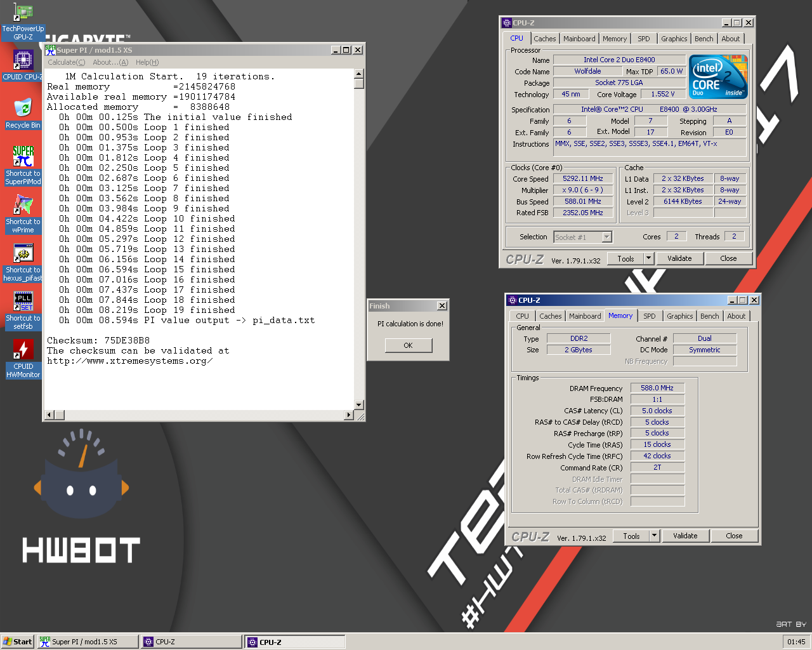
Task: Click the Intel Core 2 Duo logo
Action: click(x=718, y=77)
